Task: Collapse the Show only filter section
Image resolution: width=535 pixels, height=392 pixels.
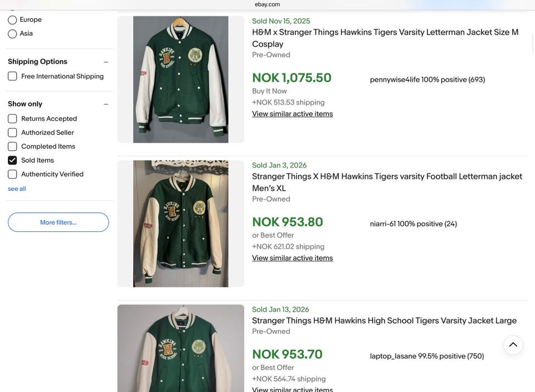Action: click(106, 104)
